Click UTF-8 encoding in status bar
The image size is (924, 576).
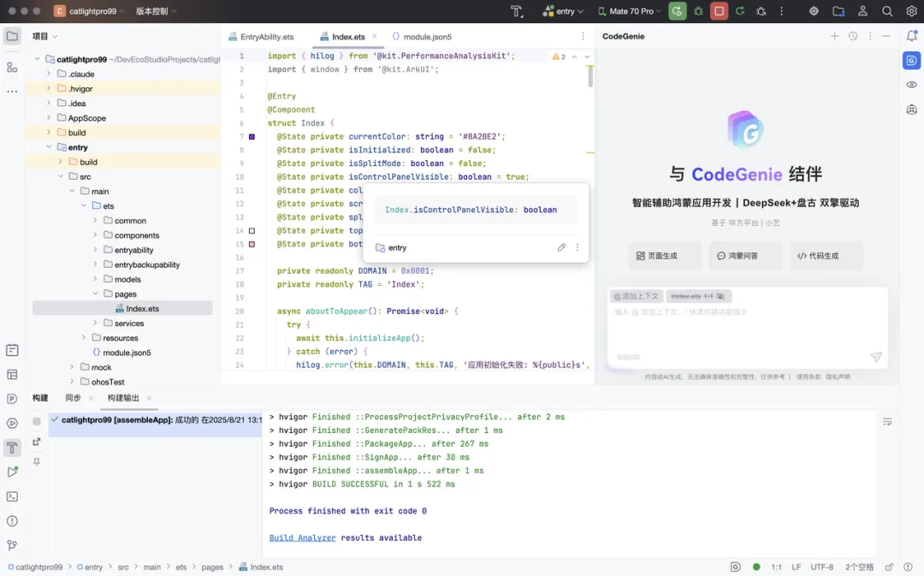pos(821,567)
